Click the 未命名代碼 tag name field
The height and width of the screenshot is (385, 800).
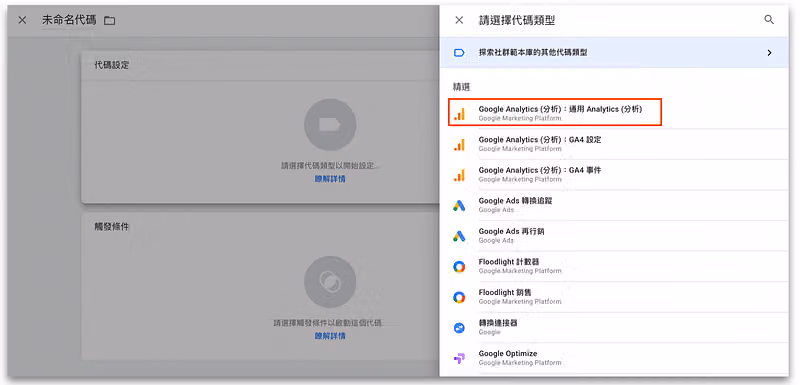[69, 20]
